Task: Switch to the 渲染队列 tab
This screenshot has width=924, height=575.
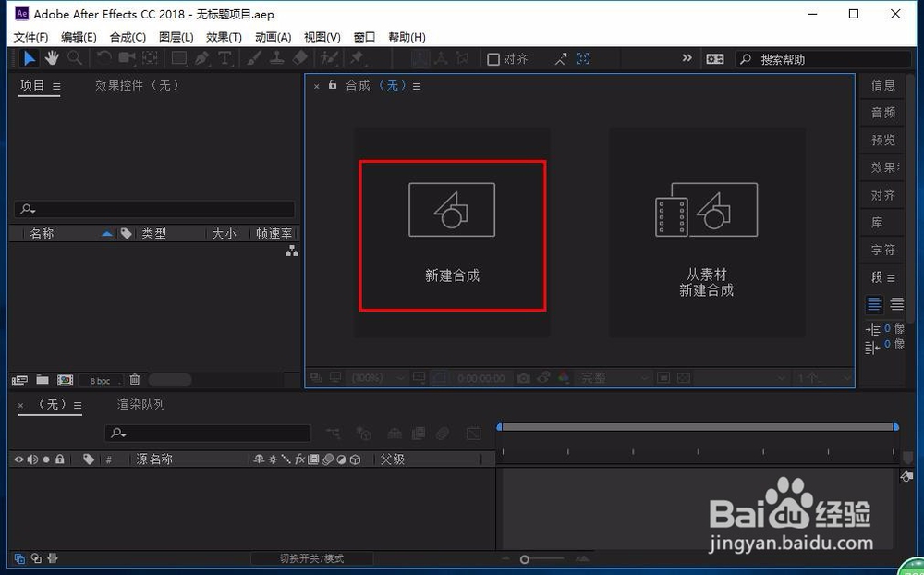Action: pyautogui.click(x=141, y=405)
